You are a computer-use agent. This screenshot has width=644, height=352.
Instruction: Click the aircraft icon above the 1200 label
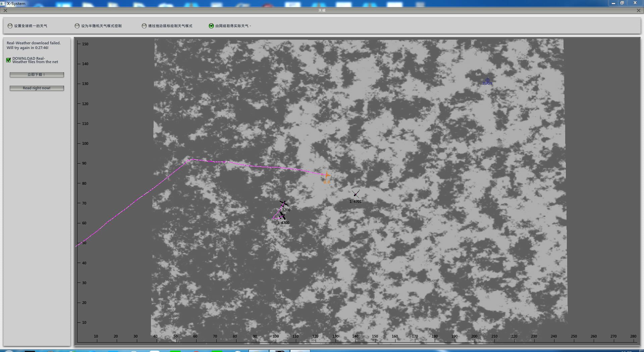284,204
